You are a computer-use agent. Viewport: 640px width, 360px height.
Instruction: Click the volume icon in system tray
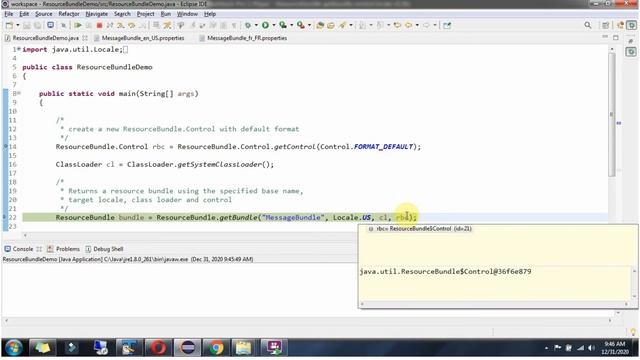591,348
